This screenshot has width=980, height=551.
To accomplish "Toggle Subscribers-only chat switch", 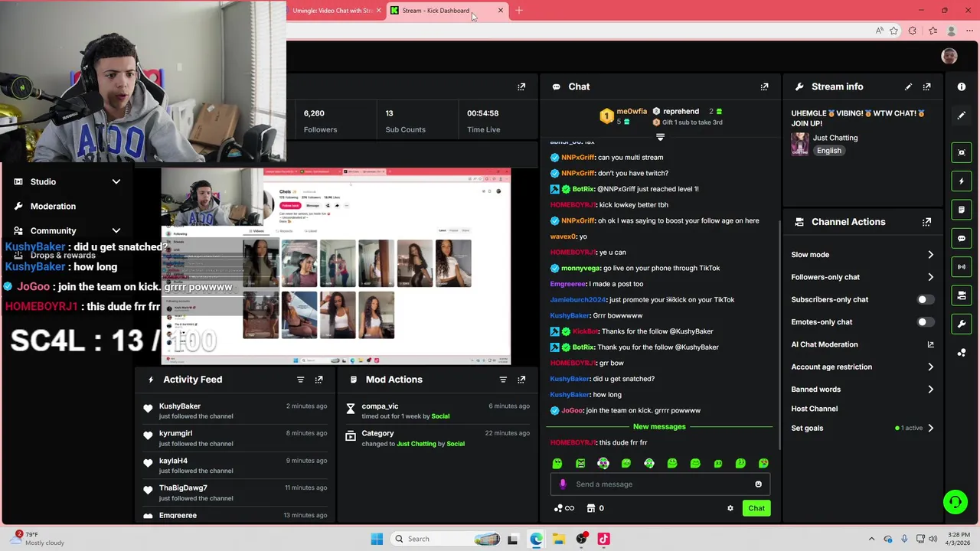I will pyautogui.click(x=925, y=299).
